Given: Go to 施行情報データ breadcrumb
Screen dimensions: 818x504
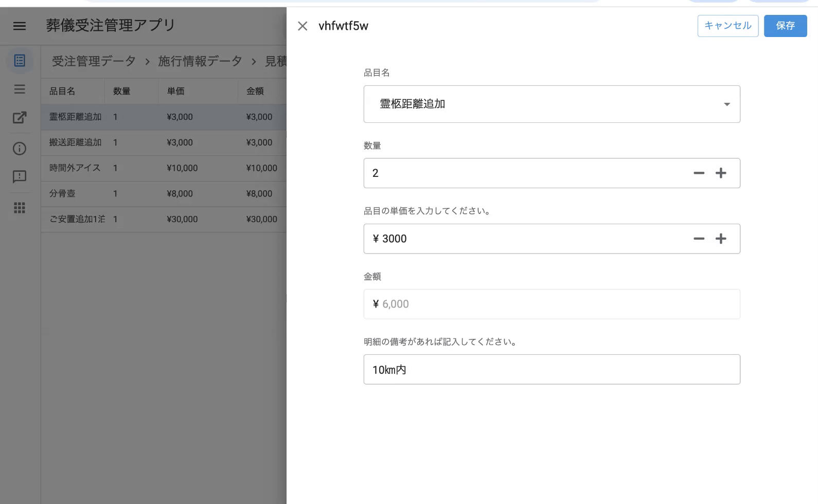Looking at the screenshot, I should tap(200, 61).
